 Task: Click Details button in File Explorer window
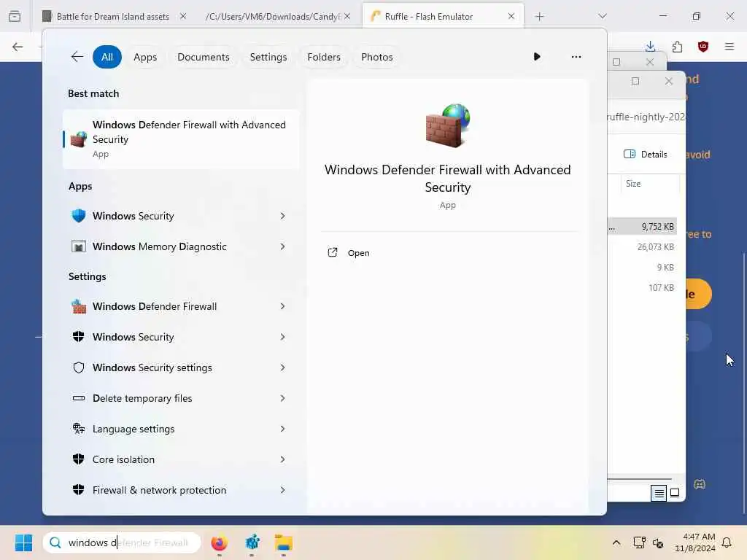[646, 154]
